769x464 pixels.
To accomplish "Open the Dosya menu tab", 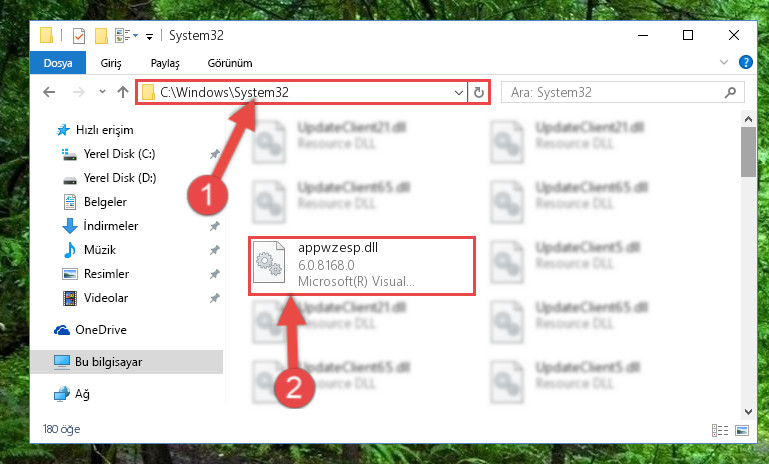I will (58, 63).
